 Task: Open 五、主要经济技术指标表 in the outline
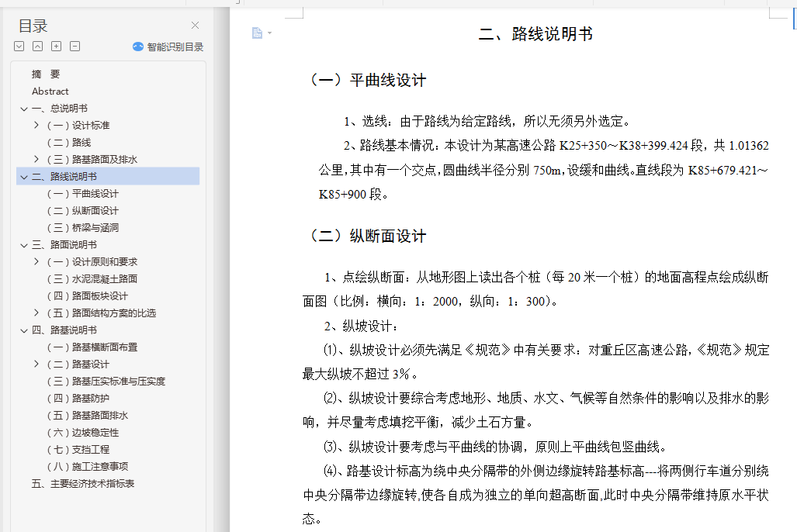click(x=83, y=484)
